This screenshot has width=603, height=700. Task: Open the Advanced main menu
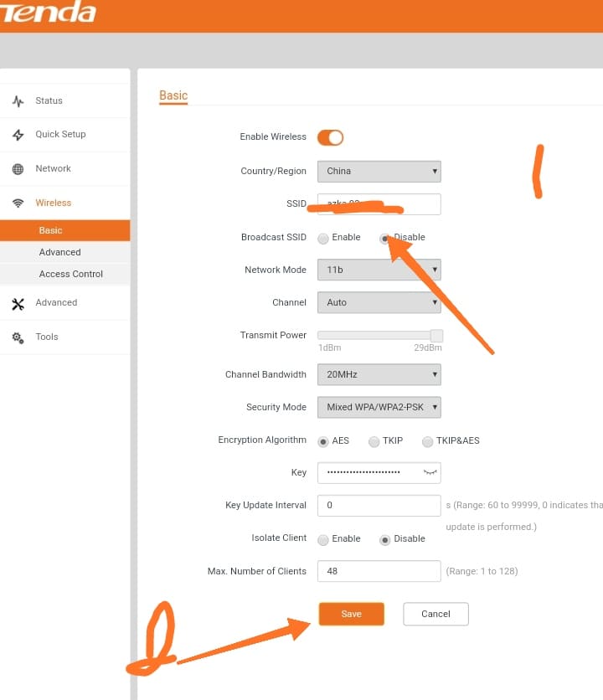click(64, 302)
